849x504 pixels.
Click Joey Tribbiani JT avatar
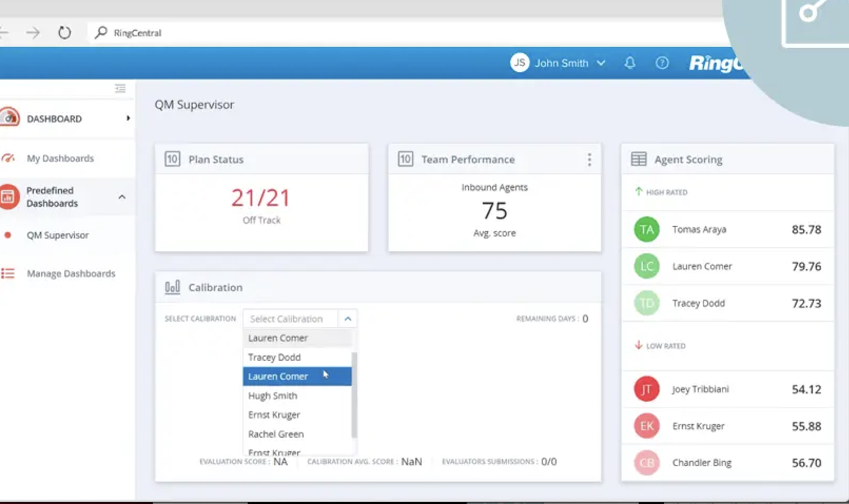[647, 389]
